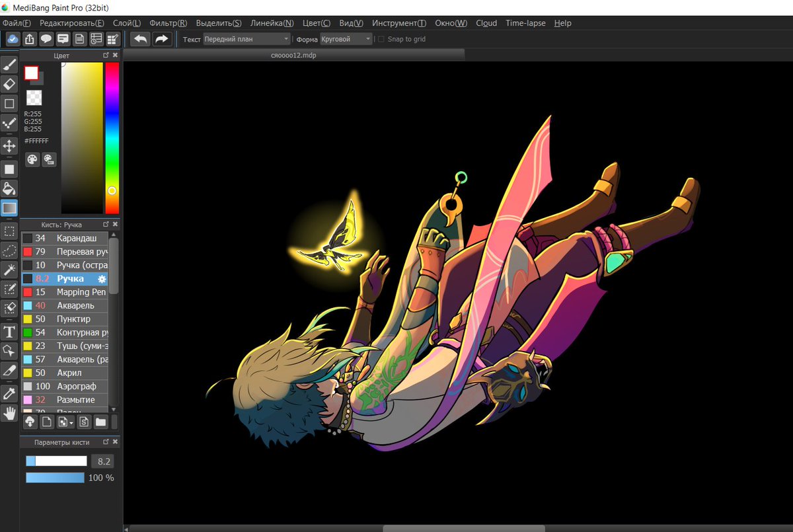Select the foreground color swatch
793x532 pixels.
click(x=31, y=73)
